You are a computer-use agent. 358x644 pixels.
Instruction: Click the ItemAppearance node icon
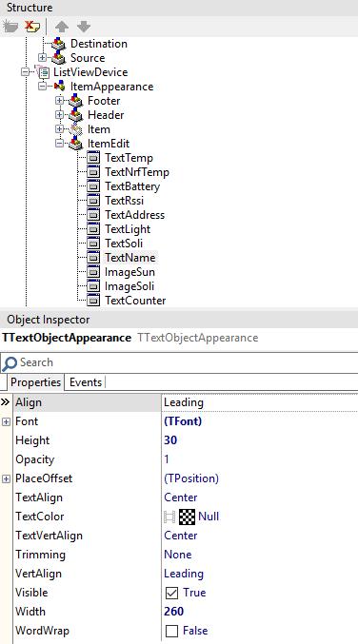(60, 87)
